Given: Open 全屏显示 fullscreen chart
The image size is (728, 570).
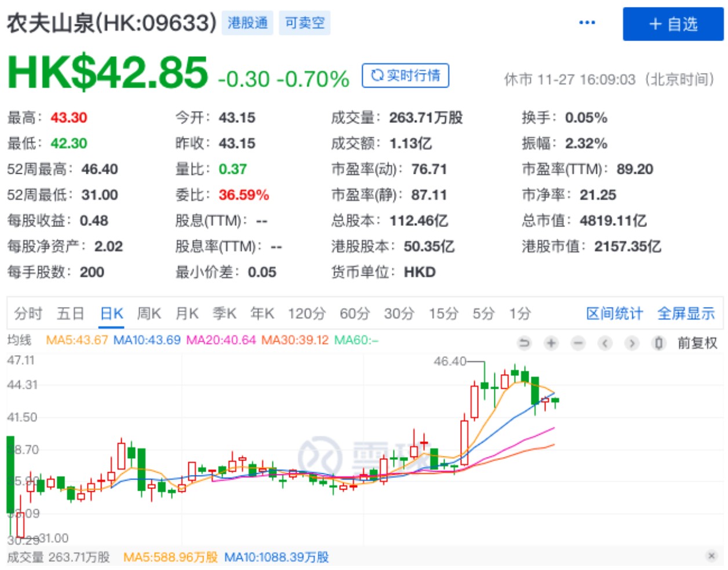Looking at the screenshot, I should [x=686, y=314].
